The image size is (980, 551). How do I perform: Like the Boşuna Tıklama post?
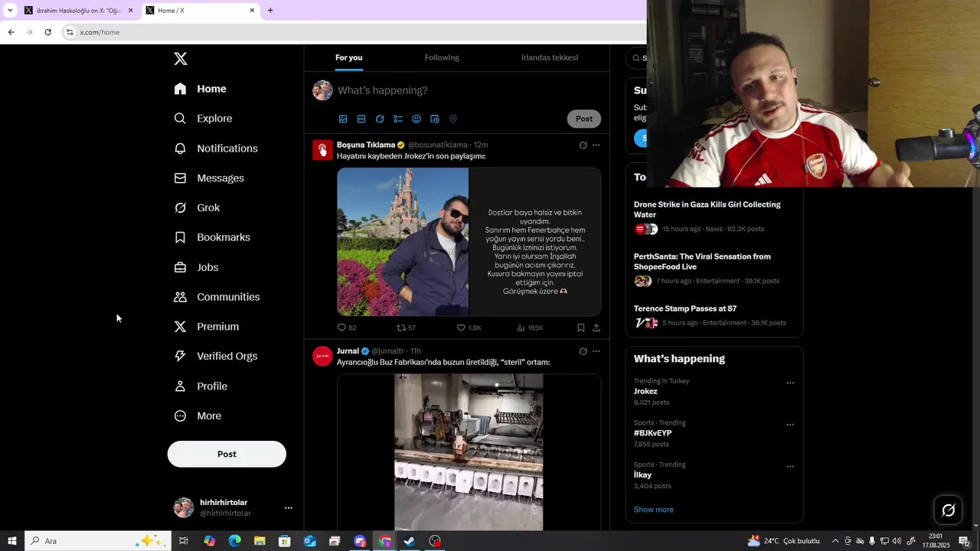tap(469, 328)
